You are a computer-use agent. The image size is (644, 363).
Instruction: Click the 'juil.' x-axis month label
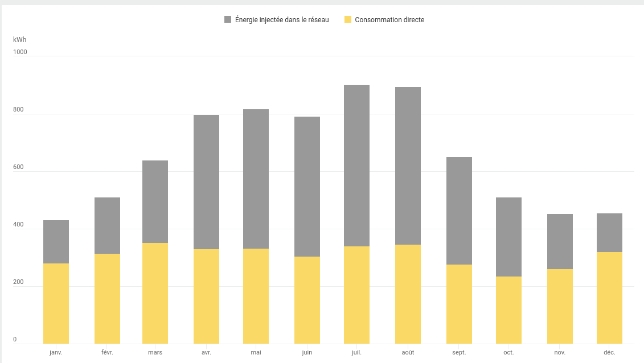(356, 353)
